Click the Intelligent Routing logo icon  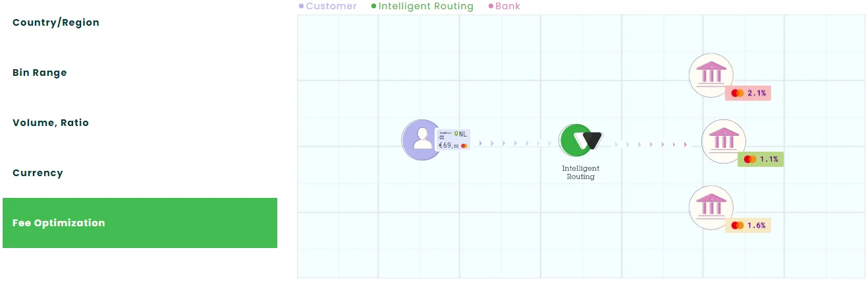pyautogui.click(x=580, y=140)
